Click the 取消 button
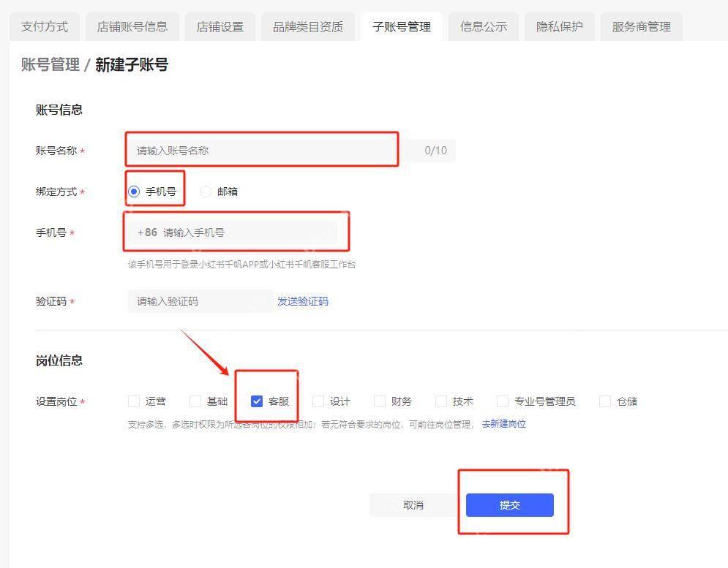This screenshot has height=568, width=728. click(x=413, y=505)
